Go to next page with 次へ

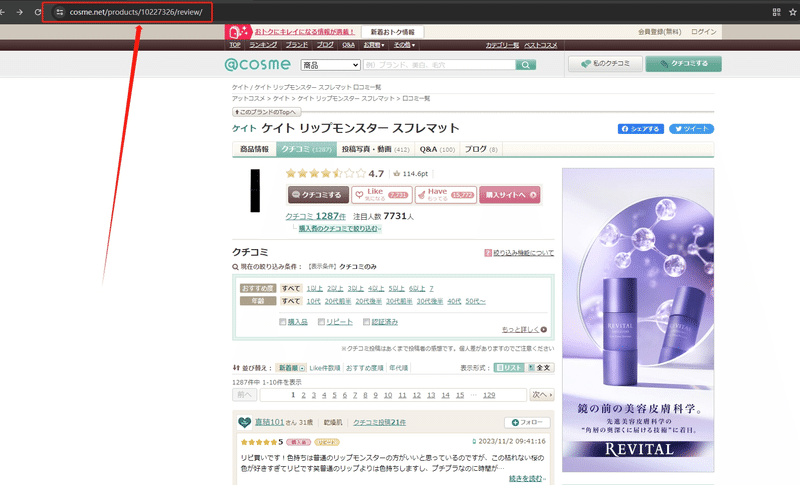click(542, 395)
